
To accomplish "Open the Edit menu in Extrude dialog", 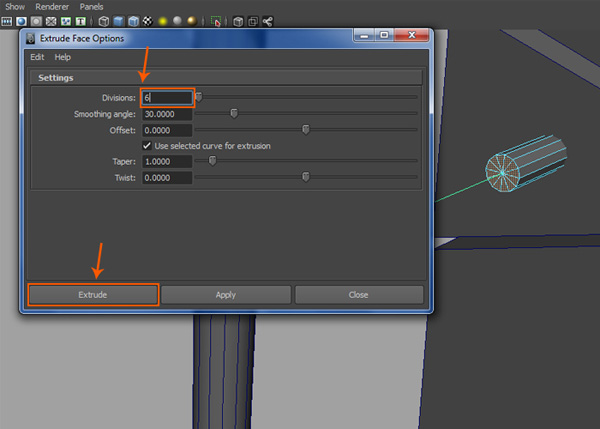I will coord(38,57).
